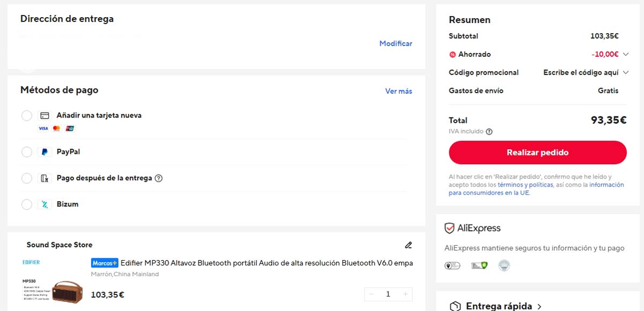The width and height of the screenshot is (644, 311).
Task: Open the Entrega rápida section arrow
Action: [539, 307]
